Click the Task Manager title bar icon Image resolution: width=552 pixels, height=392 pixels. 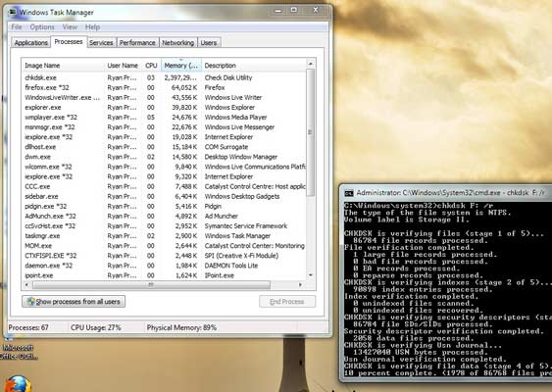pyautogui.click(x=13, y=12)
